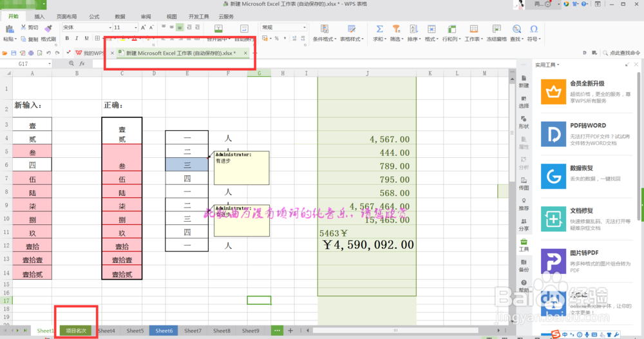Open the View (视图) tab

click(x=171, y=17)
